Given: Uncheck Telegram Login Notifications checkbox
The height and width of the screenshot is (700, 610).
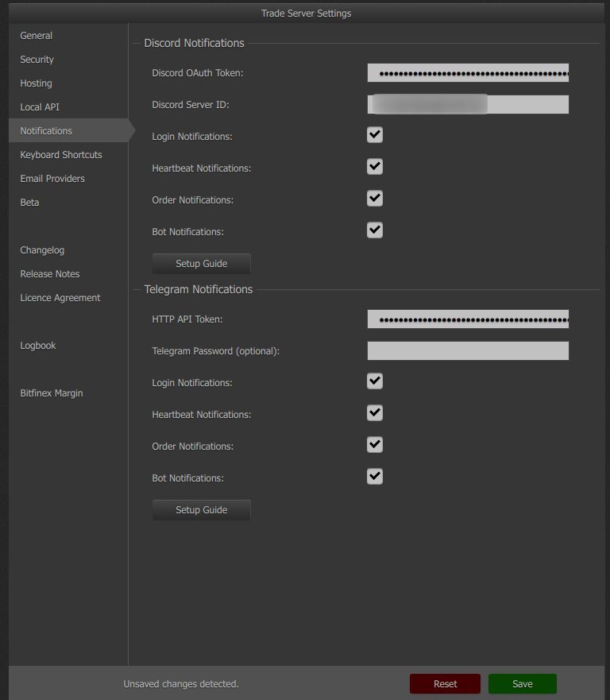Looking at the screenshot, I should [x=375, y=381].
